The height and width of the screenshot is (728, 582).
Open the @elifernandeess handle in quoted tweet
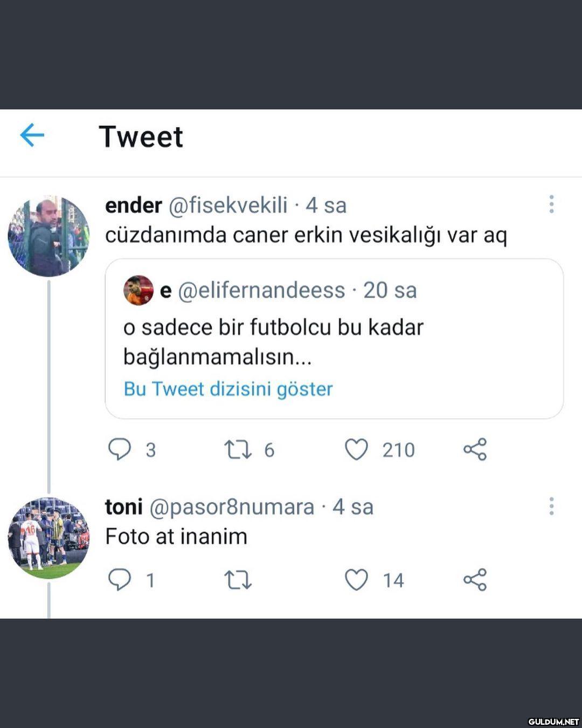261,291
